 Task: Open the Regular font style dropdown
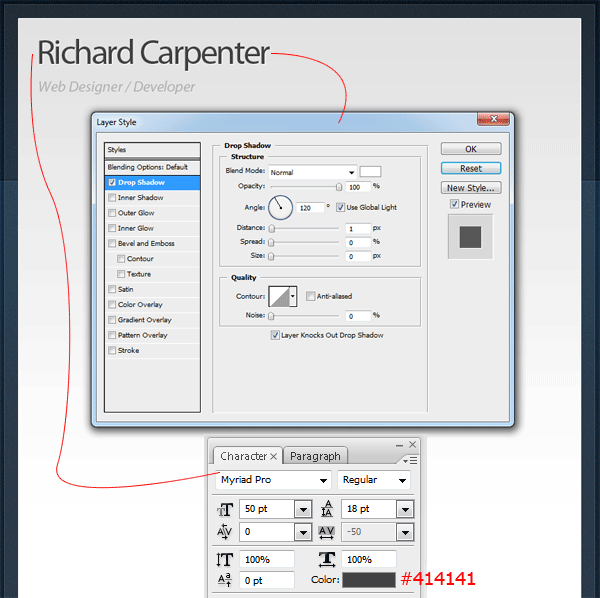pyautogui.click(x=374, y=480)
